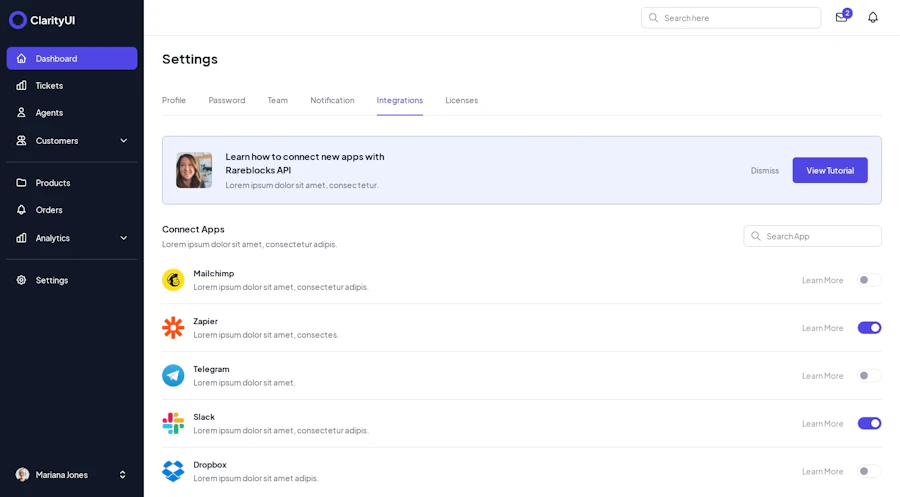Click the Dropbox logo icon
Image resolution: width=900 pixels, height=497 pixels.
(173, 471)
